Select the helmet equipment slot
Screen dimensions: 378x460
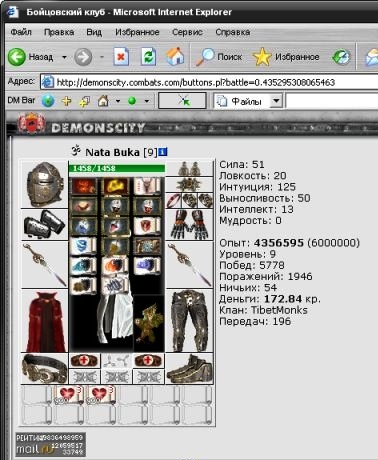[x=45, y=185]
